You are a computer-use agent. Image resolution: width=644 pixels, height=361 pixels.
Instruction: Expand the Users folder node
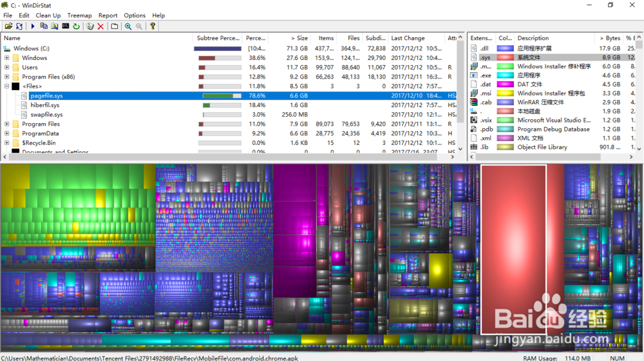[6, 68]
